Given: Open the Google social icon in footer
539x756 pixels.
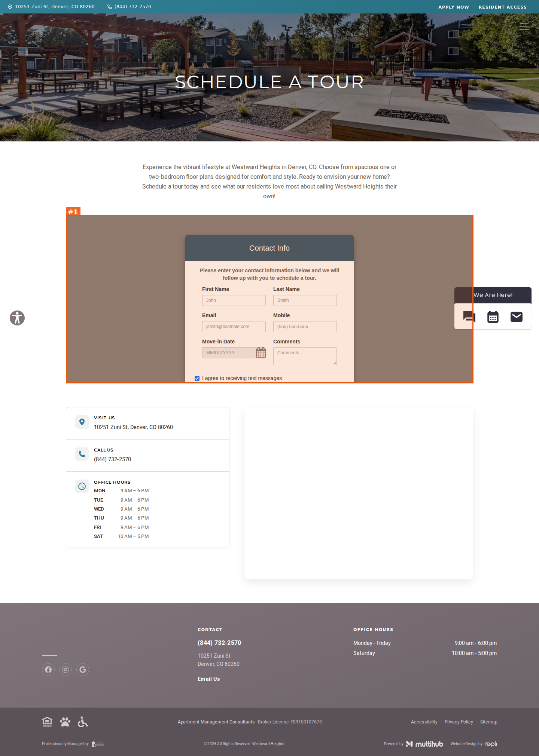Looking at the screenshot, I should 83,670.
